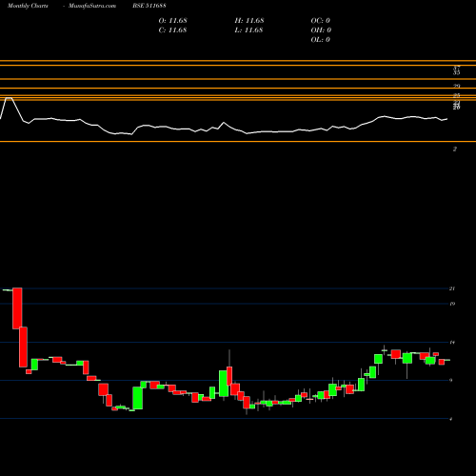This screenshot has height=476, width=476.
Task: Click the "C: 11.68" close value
Action: (x=173, y=30)
